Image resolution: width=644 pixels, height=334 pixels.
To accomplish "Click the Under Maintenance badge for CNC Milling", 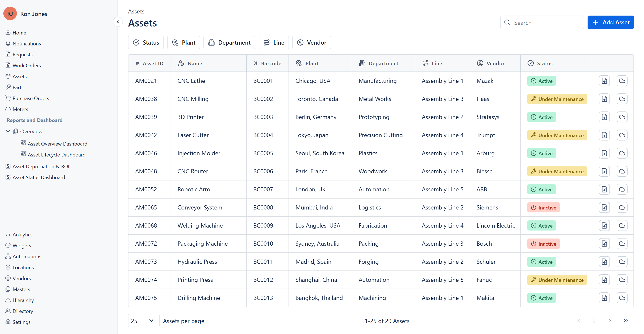I will tap(557, 99).
